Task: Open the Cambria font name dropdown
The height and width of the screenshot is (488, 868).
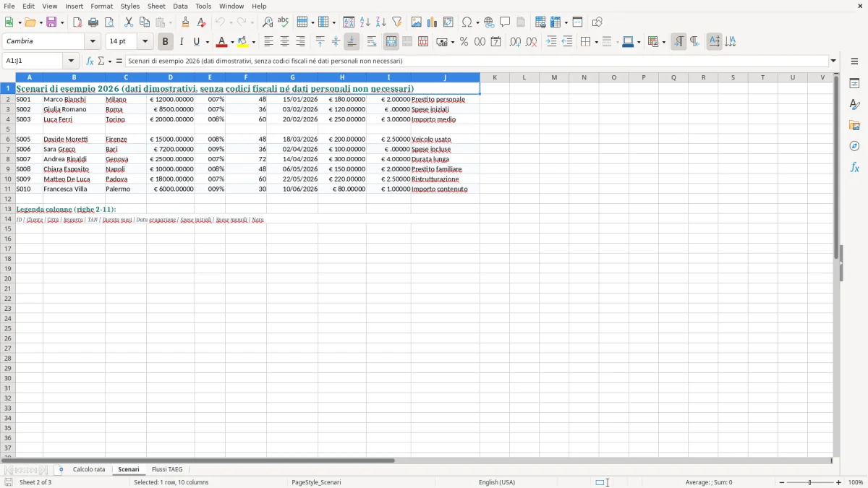Action: pos(93,42)
